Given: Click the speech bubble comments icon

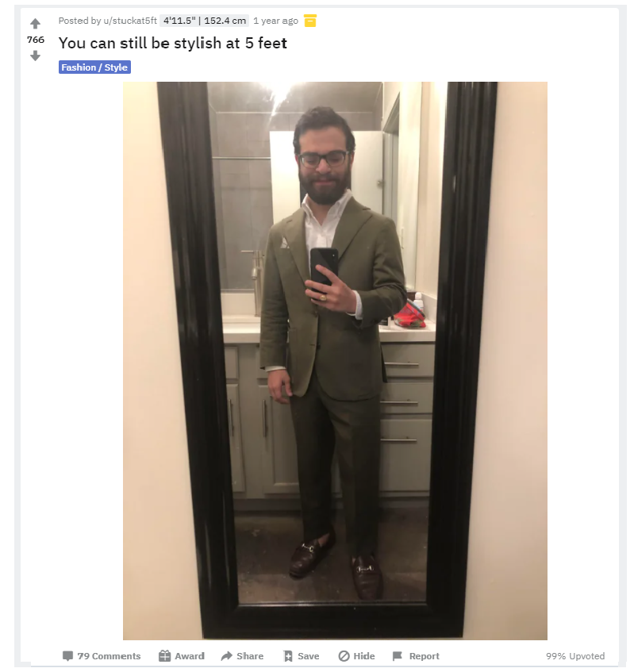Looking at the screenshot, I should tap(67, 655).
